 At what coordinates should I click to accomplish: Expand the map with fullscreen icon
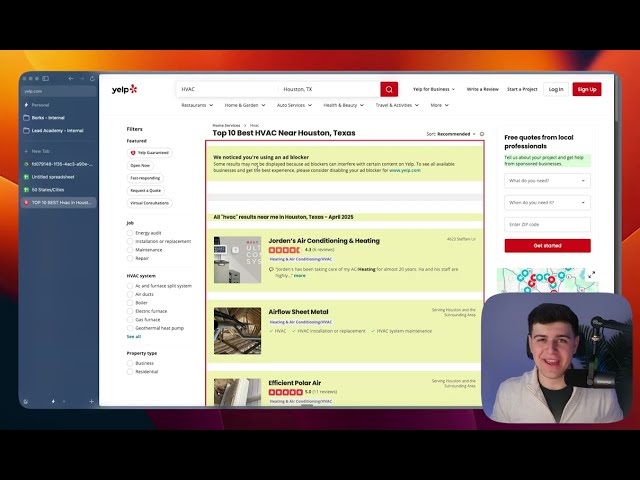pyautogui.click(x=591, y=274)
